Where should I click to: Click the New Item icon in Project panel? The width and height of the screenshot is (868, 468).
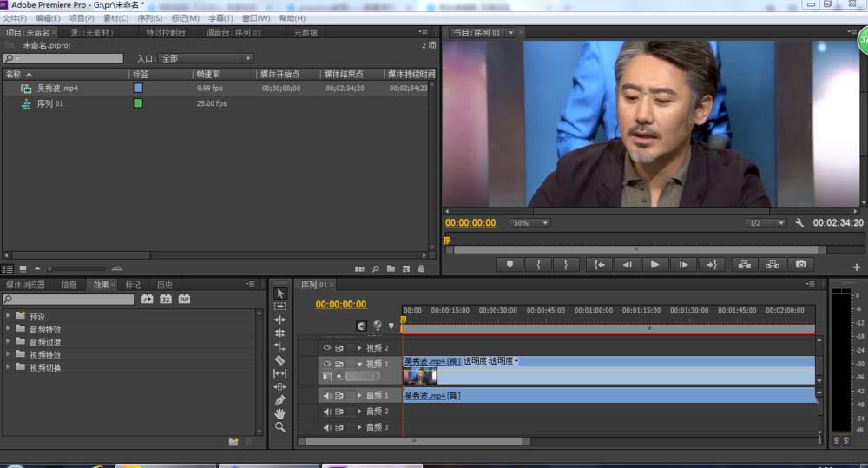[406, 268]
